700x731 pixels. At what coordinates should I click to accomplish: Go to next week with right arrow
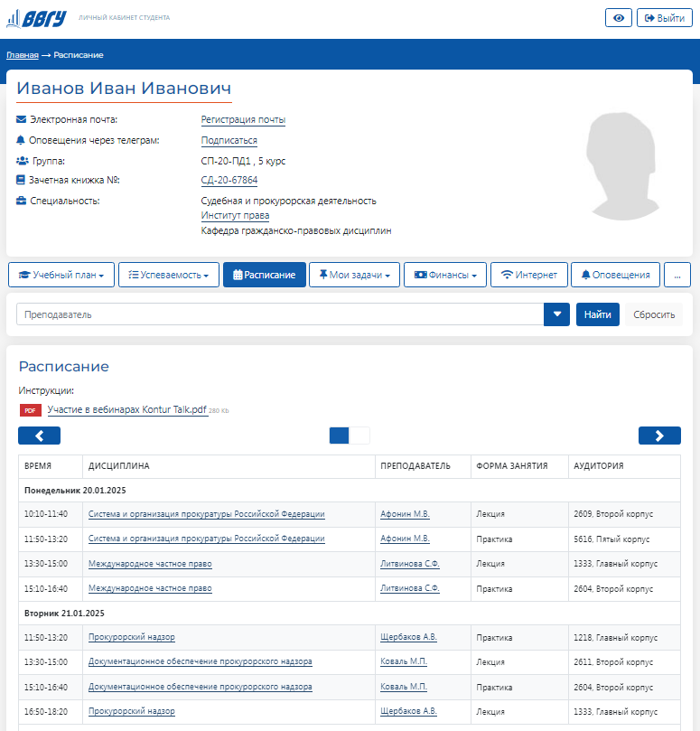pos(659,436)
